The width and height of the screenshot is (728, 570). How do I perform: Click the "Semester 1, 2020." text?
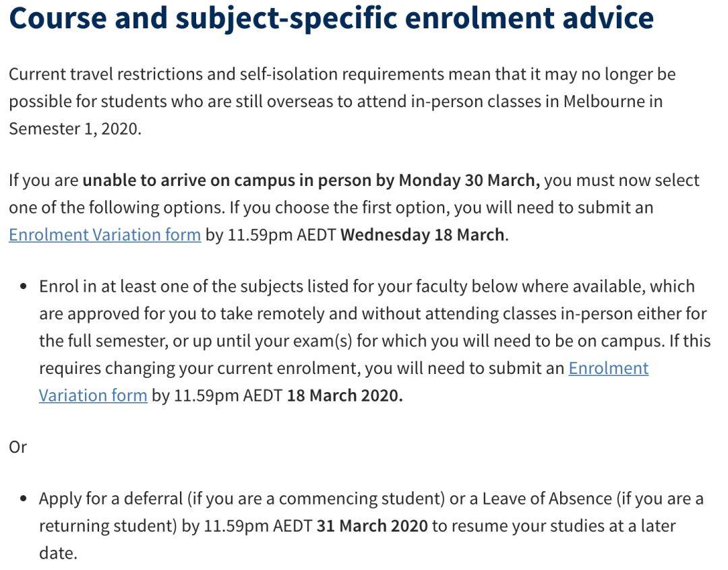click(75, 129)
